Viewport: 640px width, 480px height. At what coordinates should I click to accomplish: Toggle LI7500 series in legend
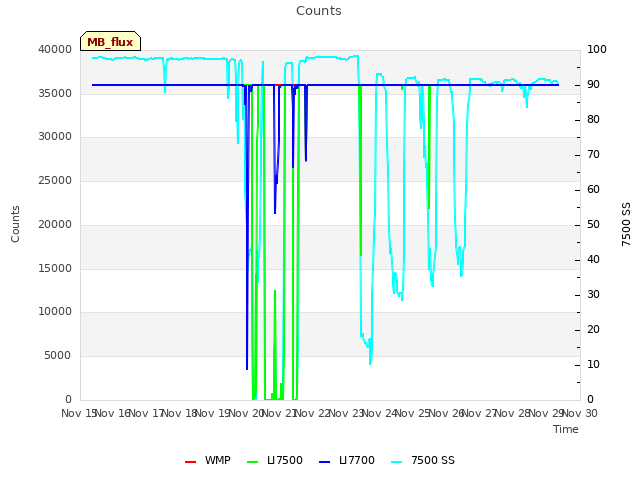coord(275,460)
